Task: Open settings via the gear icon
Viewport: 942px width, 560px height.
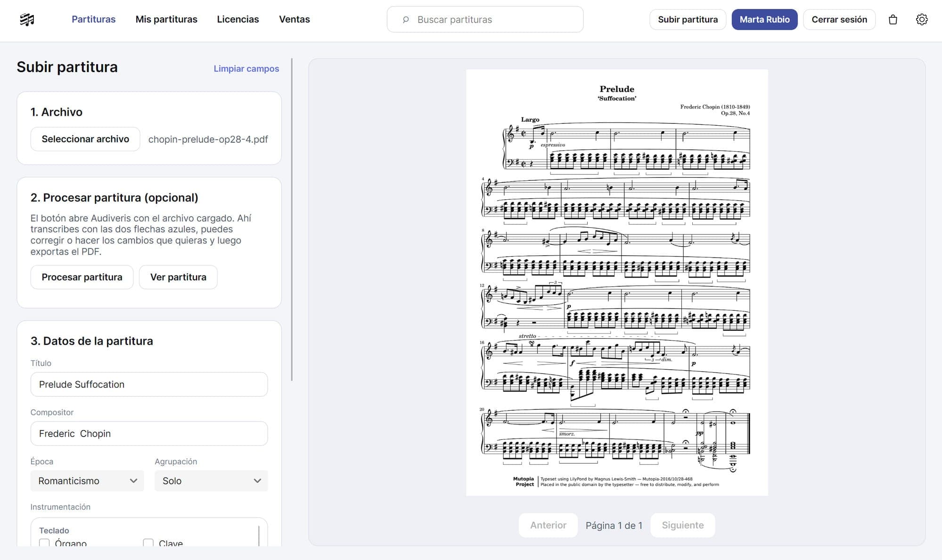Action: [922, 19]
